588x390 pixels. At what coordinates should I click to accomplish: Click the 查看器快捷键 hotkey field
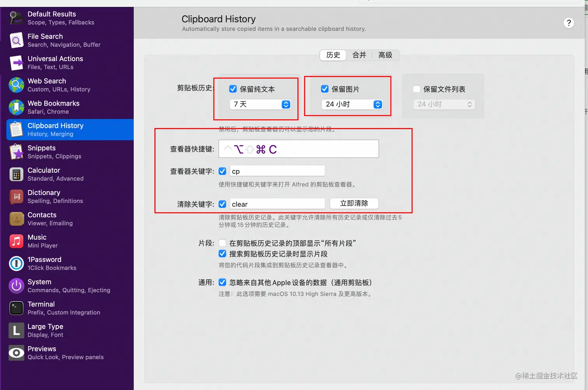(299, 149)
